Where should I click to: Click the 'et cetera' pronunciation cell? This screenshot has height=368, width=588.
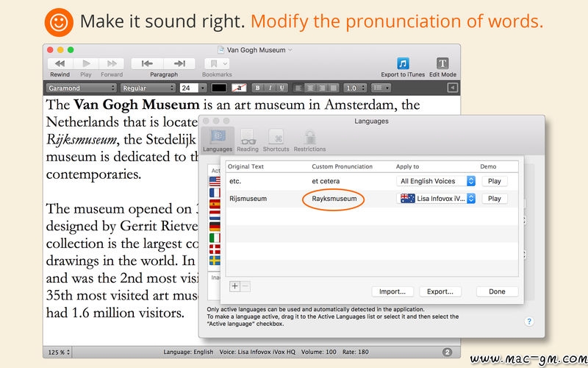[x=326, y=181]
